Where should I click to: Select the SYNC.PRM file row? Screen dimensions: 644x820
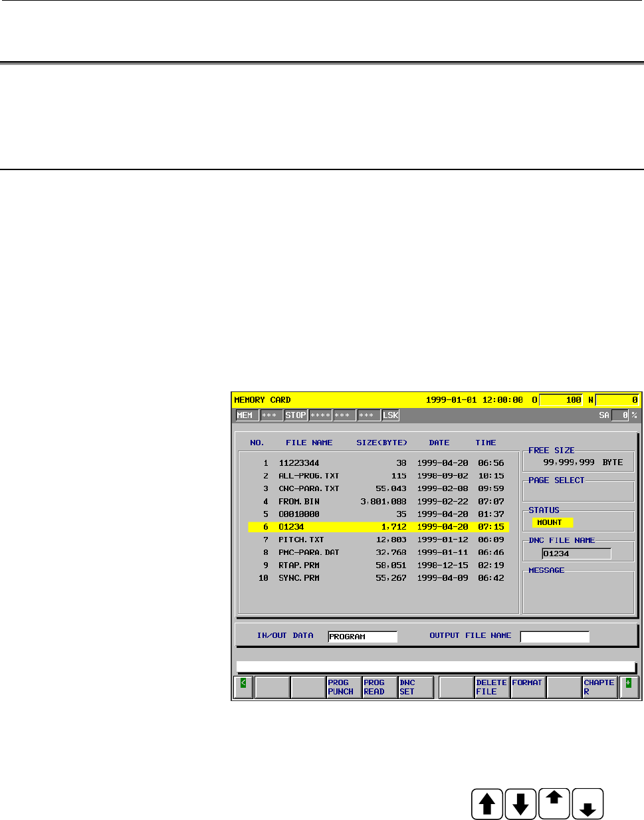coord(378,578)
